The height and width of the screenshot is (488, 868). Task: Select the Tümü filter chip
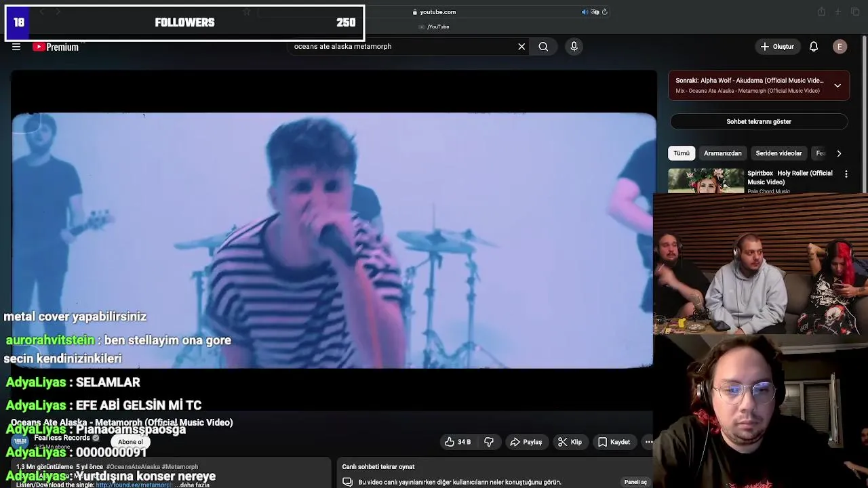pyautogui.click(x=682, y=153)
